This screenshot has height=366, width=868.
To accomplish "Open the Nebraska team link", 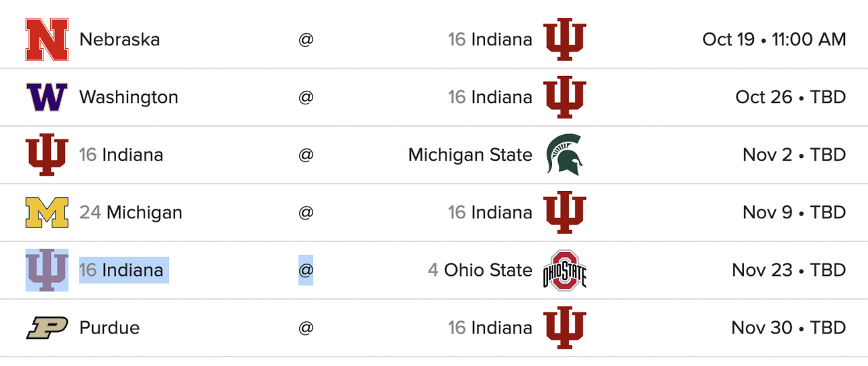I will [x=119, y=39].
